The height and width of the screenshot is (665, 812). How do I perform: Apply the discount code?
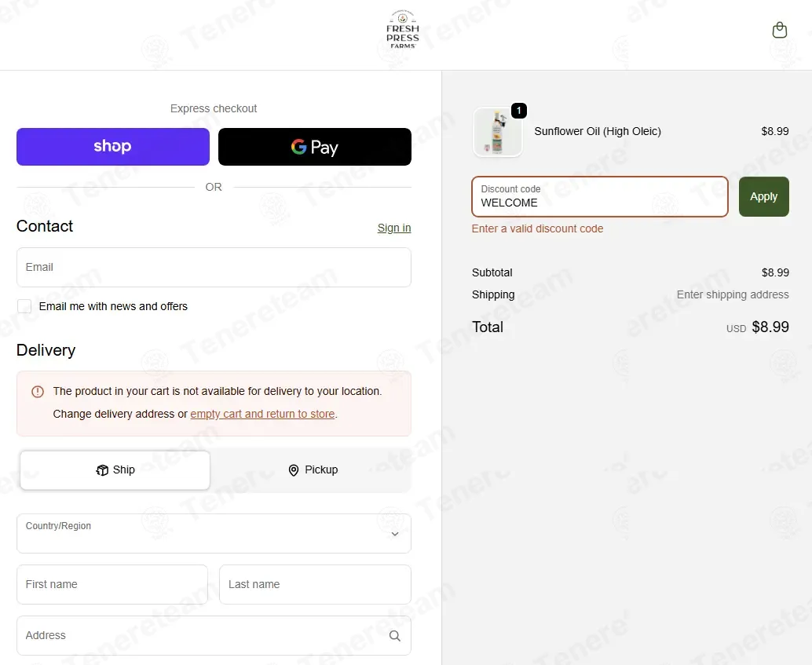(x=764, y=197)
